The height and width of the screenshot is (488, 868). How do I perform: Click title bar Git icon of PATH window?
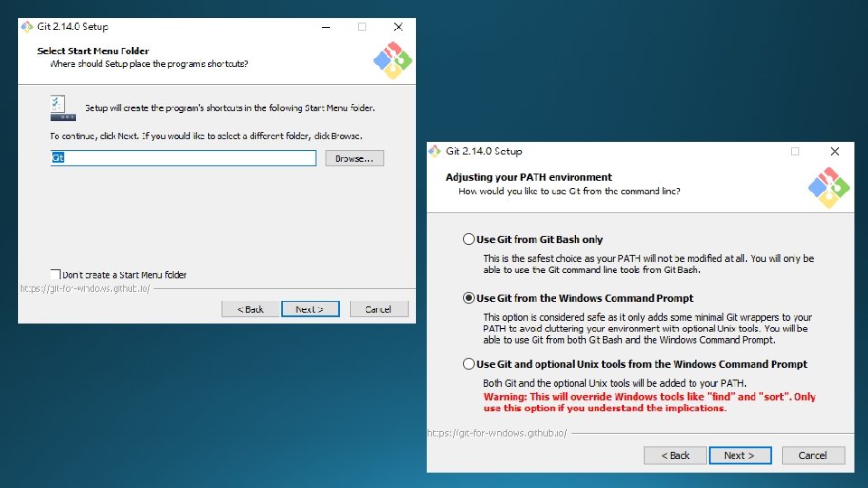pyautogui.click(x=435, y=151)
